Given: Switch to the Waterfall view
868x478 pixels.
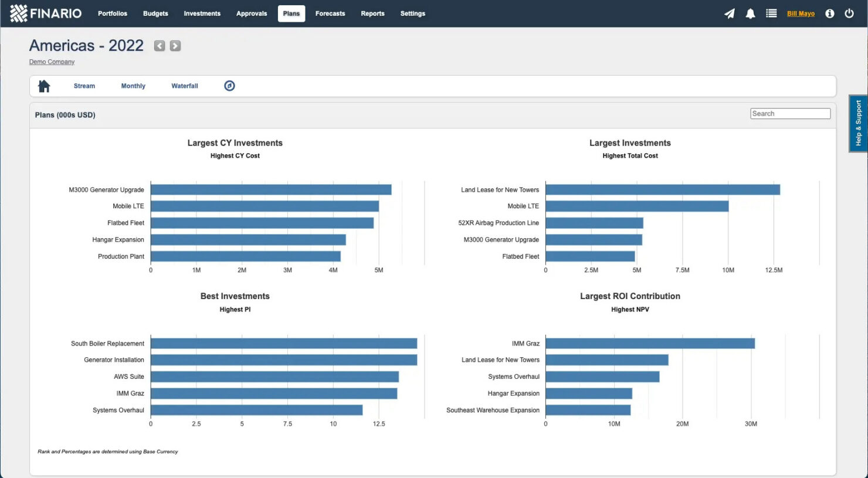Looking at the screenshot, I should point(184,86).
